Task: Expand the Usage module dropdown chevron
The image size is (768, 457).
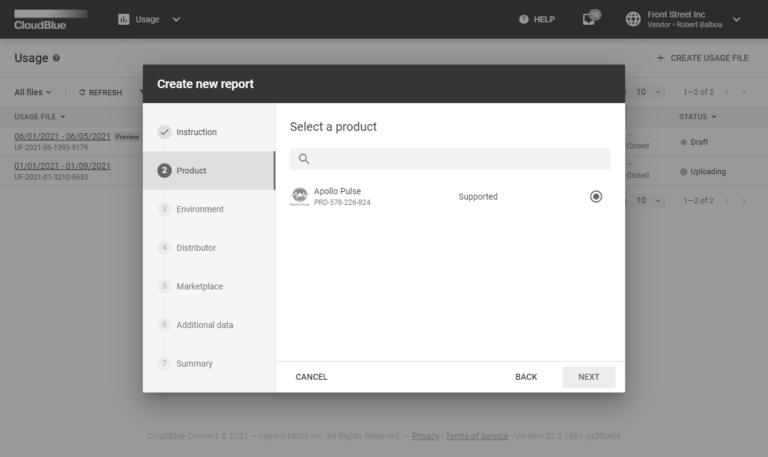Action: (x=176, y=19)
